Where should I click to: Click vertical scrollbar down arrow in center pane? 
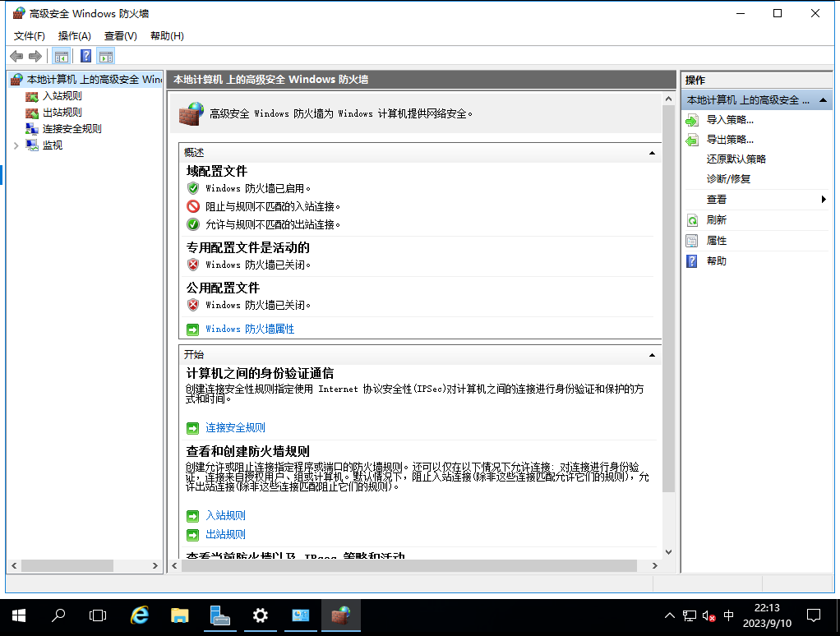[x=668, y=552]
